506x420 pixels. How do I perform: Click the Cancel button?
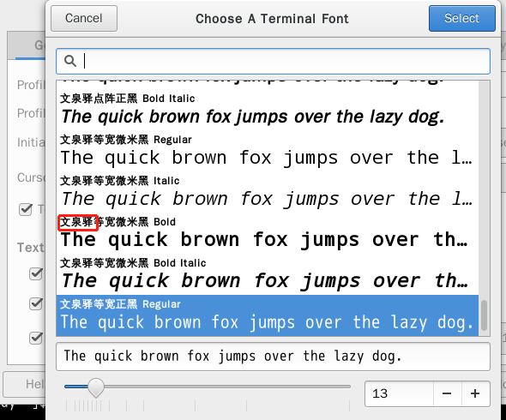click(x=84, y=18)
